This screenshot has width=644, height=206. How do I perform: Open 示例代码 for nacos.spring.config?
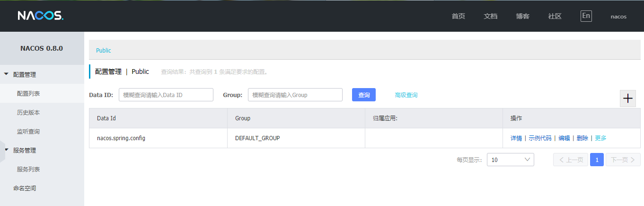[540, 138]
